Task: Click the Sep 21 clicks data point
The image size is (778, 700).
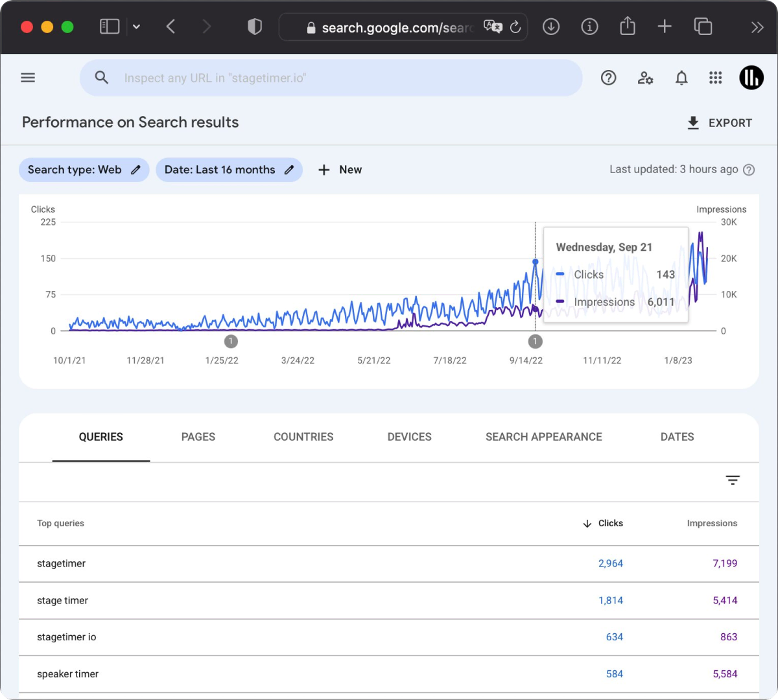Action: click(536, 262)
